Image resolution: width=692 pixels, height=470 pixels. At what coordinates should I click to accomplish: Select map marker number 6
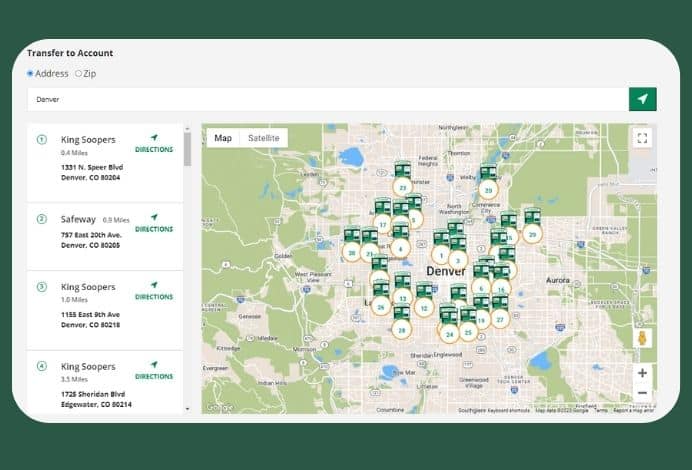(x=481, y=289)
